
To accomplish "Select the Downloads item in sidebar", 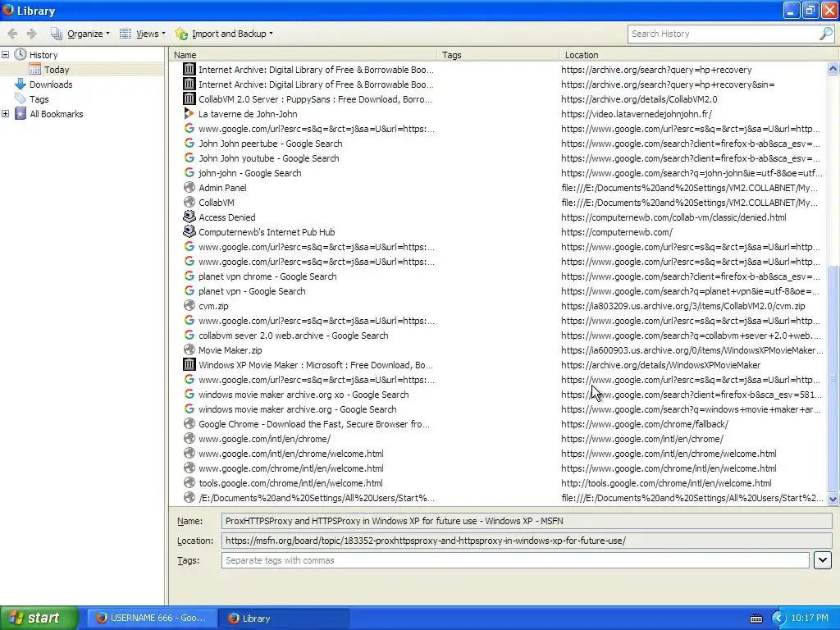I will tap(51, 84).
